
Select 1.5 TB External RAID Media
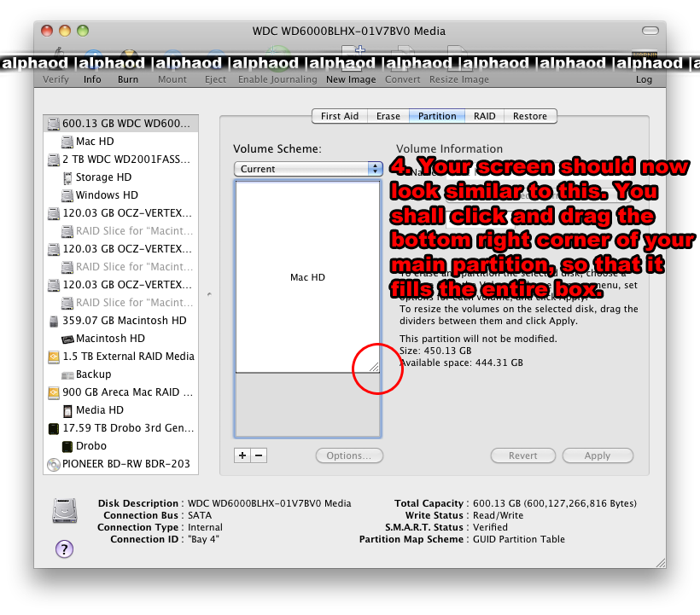[x=121, y=356]
